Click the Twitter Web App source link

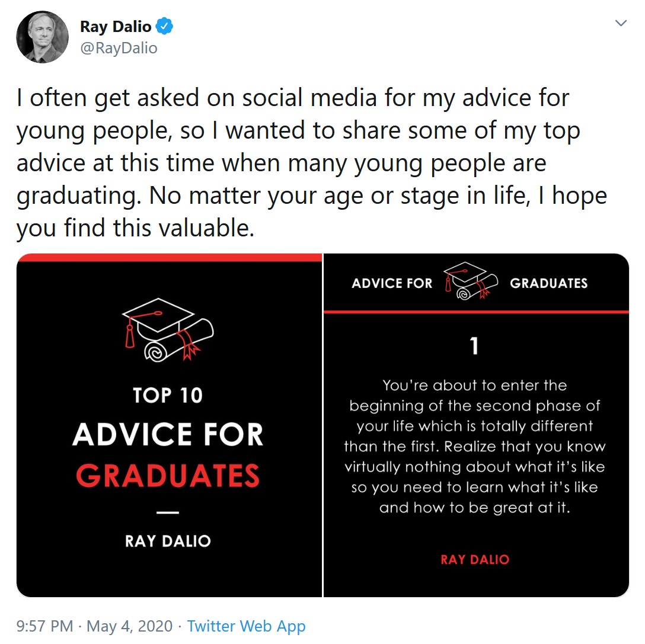click(246, 626)
